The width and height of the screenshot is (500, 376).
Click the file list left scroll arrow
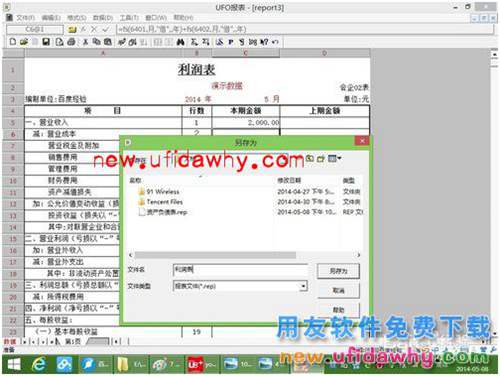point(131,255)
